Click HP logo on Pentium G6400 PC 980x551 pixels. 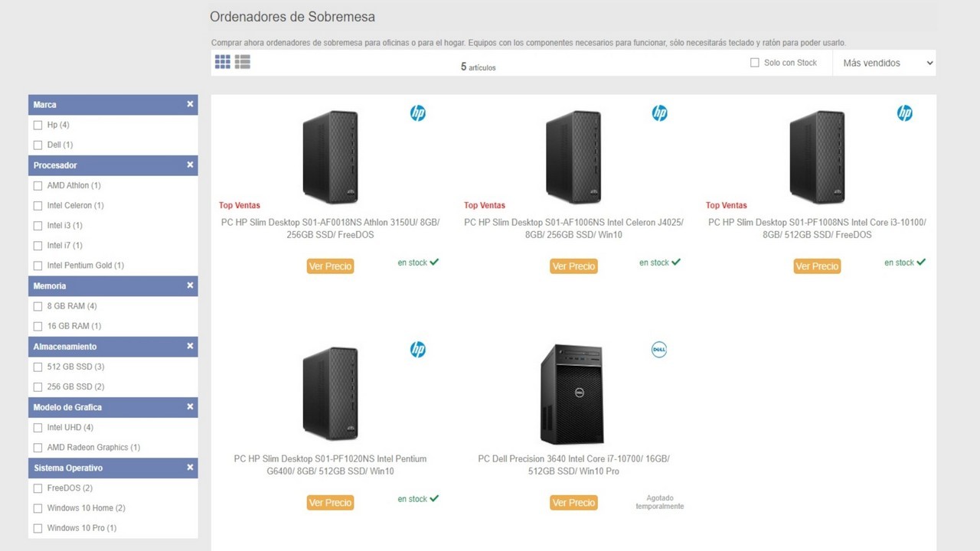click(x=417, y=350)
